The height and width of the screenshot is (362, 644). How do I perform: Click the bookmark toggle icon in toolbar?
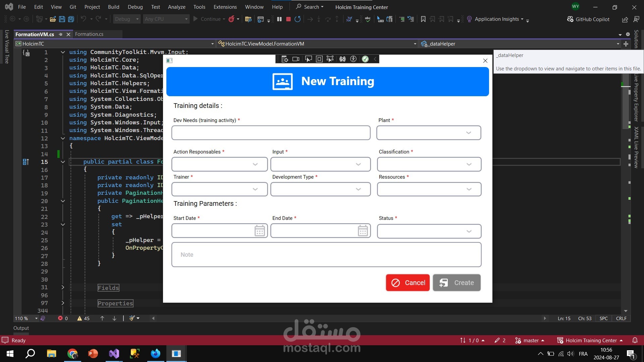coord(423,19)
